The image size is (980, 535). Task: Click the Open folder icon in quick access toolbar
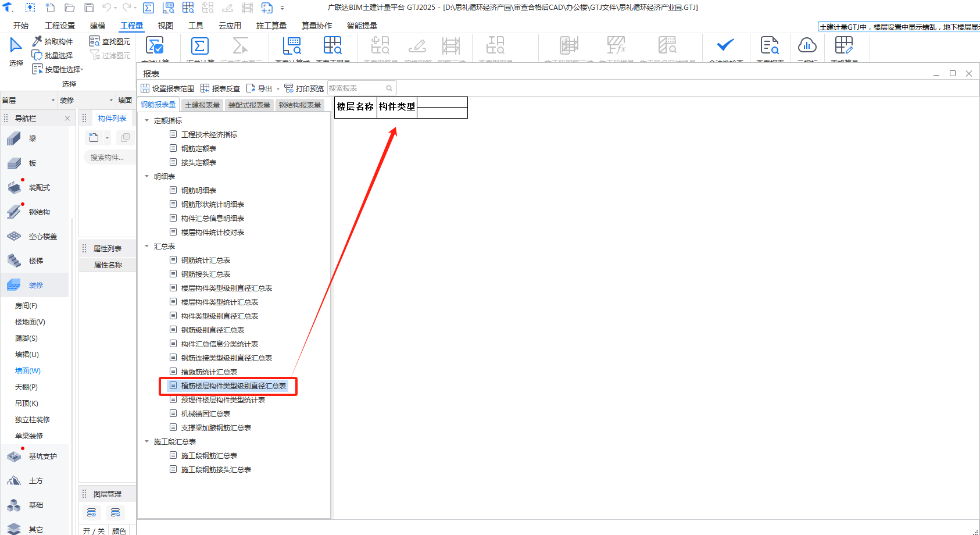(70, 8)
